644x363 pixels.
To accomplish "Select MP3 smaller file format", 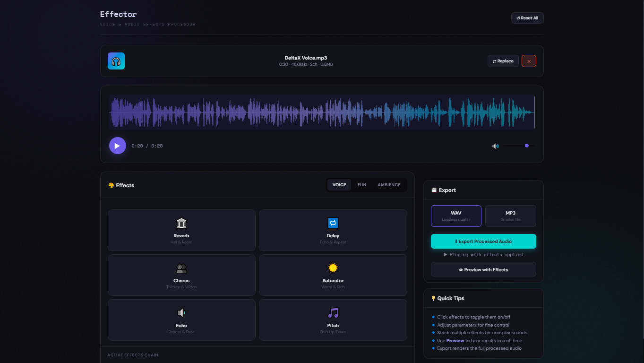I will (x=510, y=216).
